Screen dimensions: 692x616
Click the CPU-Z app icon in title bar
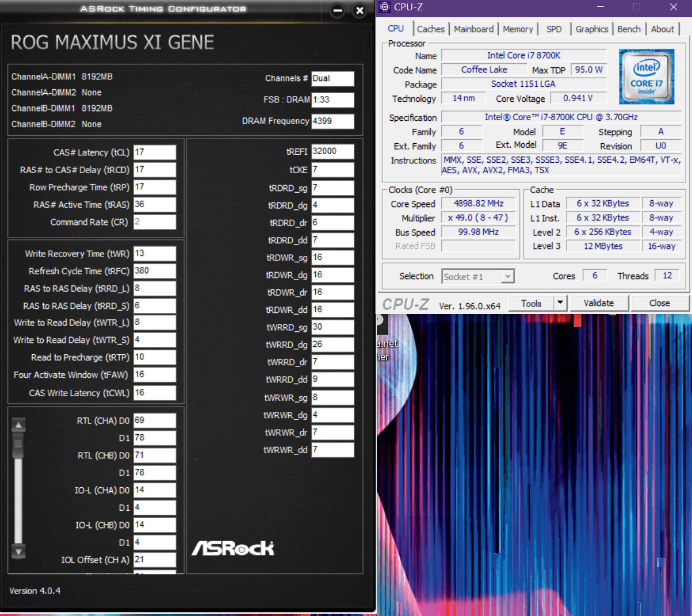pyautogui.click(x=385, y=7)
